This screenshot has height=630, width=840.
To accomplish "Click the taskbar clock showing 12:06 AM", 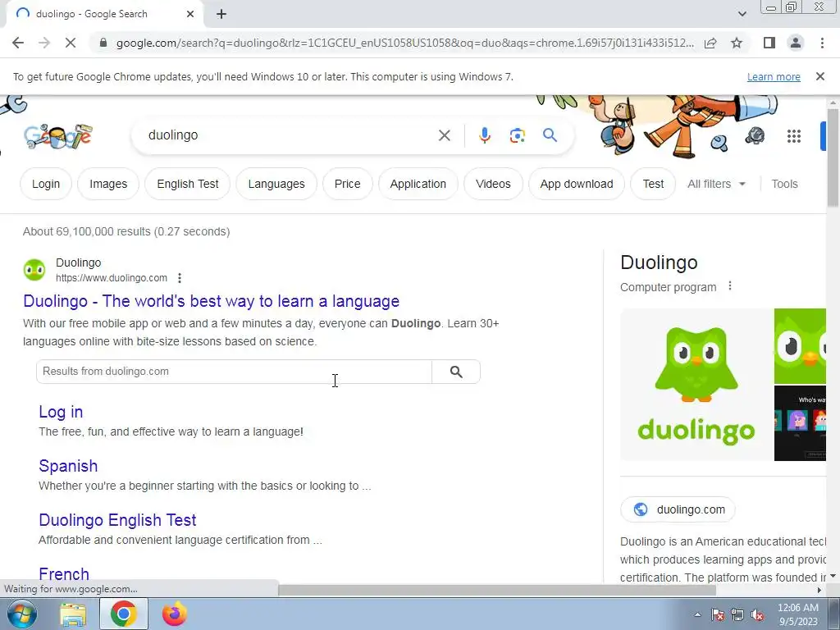I will coord(797,614).
